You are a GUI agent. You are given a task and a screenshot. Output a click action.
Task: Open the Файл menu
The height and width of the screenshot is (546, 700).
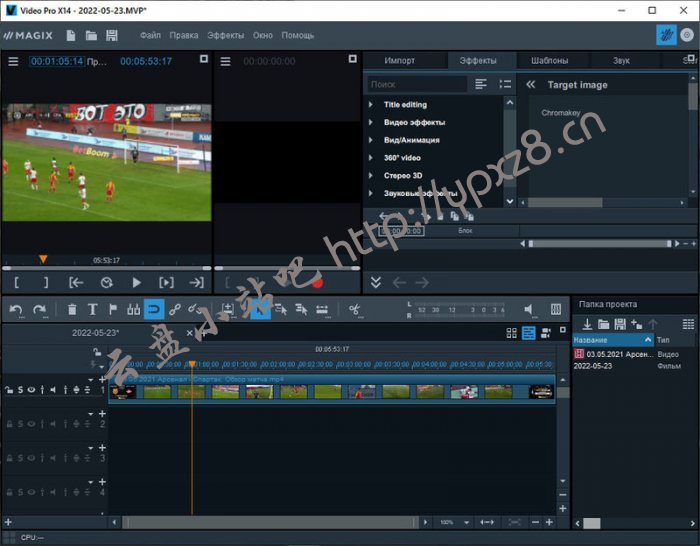pyautogui.click(x=150, y=35)
